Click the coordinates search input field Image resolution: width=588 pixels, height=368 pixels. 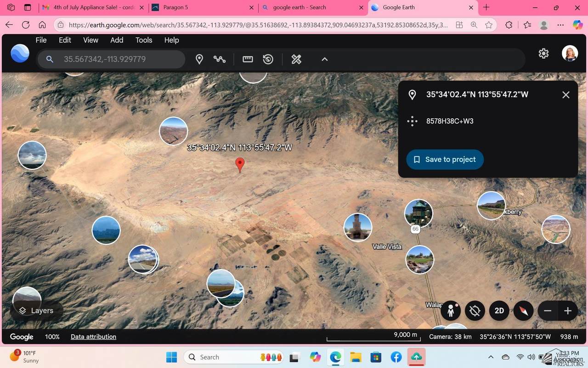[x=119, y=59]
